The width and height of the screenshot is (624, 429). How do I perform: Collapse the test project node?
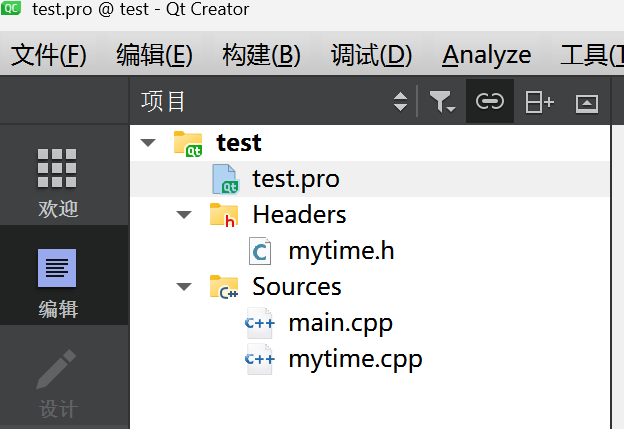click(148, 142)
